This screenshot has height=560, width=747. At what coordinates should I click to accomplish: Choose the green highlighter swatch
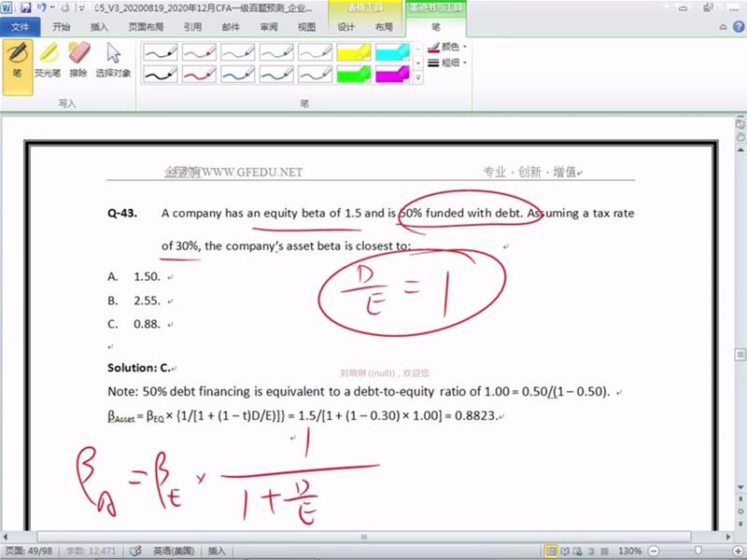point(354,74)
